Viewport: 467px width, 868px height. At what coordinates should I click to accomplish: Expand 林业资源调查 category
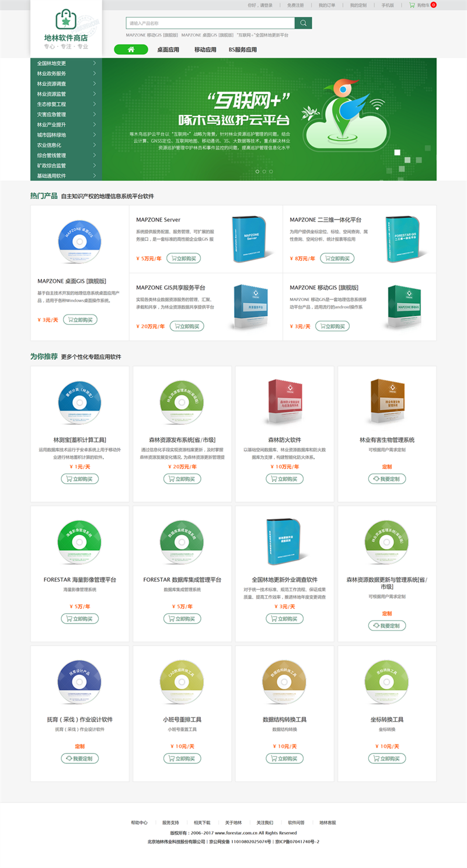pyautogui.click(x=66, y=83)
